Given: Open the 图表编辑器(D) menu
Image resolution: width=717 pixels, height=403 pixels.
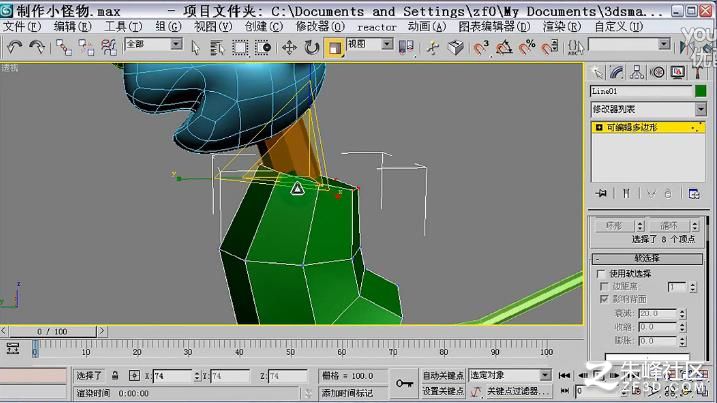Looking at the screenshot, I should click(x=494, y=27).
